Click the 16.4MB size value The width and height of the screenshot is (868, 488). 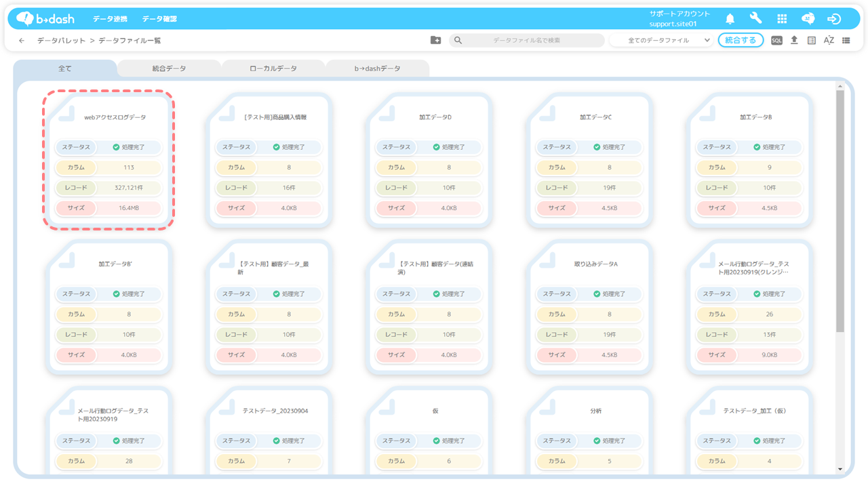pos(129,208)
